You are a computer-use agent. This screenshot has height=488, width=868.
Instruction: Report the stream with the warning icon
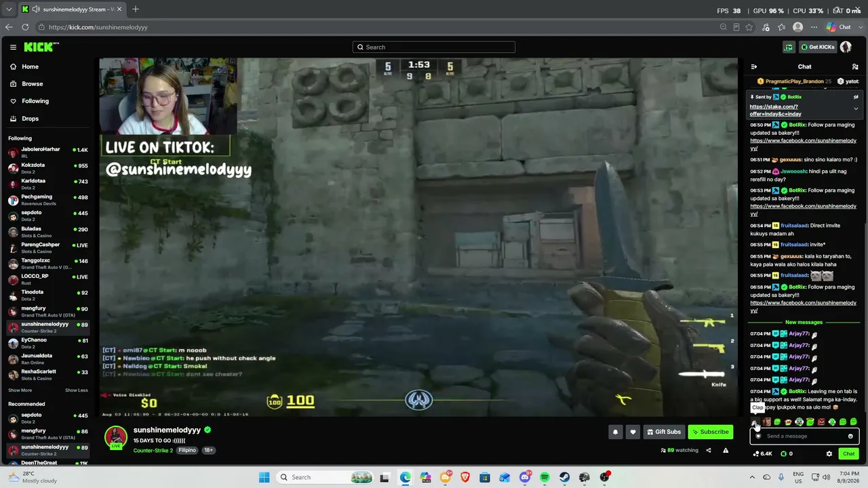[726, 450]
